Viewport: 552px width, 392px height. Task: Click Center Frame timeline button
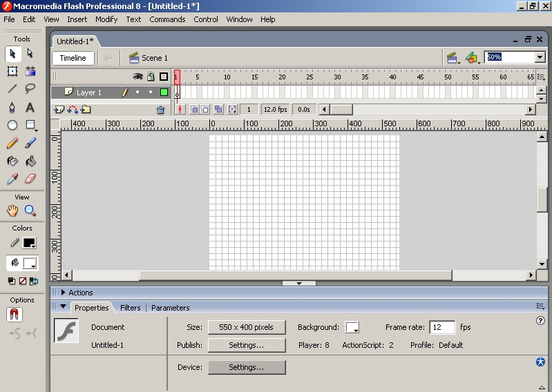point(180,109)
